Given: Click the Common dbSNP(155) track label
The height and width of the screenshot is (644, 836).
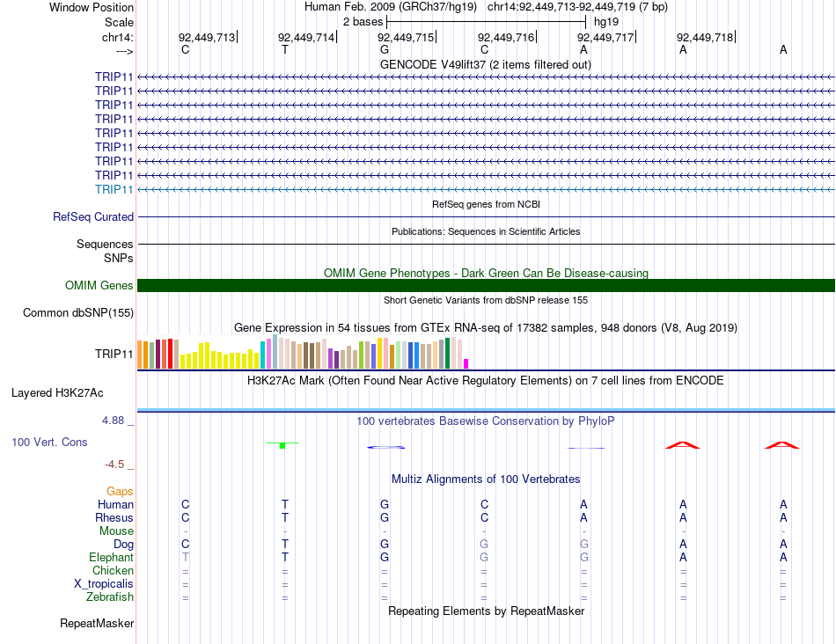Looking at the screenshot, I should tap(78, 312).
